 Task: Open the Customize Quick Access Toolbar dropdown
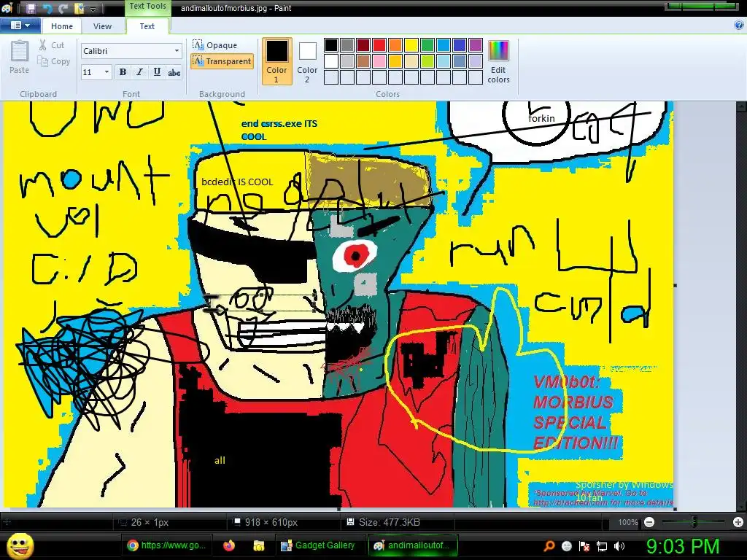point(93,9)
